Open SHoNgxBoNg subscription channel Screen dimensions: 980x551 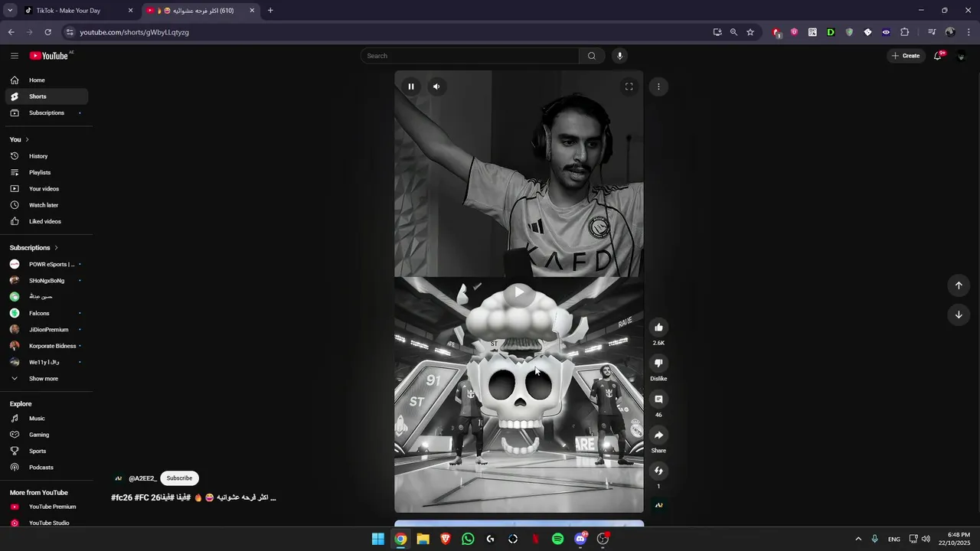tap(47, 281)
